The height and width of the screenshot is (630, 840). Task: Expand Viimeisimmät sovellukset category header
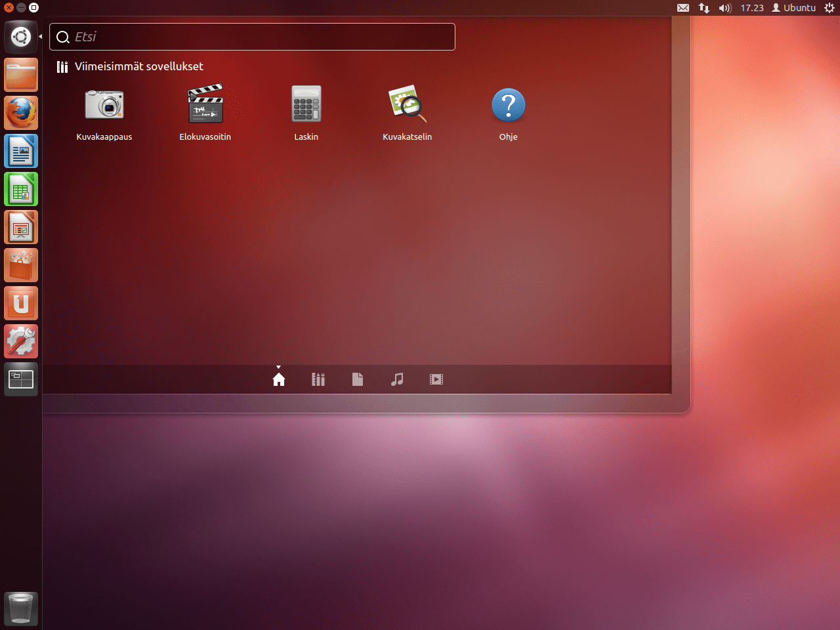[x=138, y=66]
